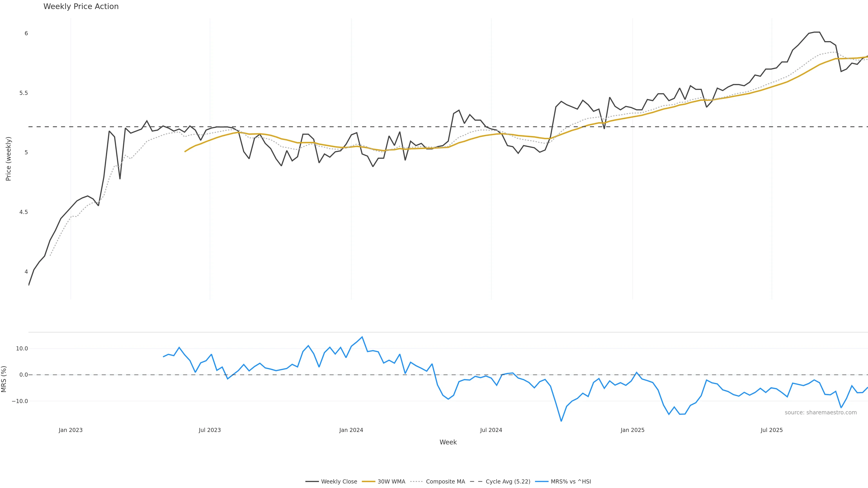Select the Jan 2025 x-axis label

pos(632,430)
